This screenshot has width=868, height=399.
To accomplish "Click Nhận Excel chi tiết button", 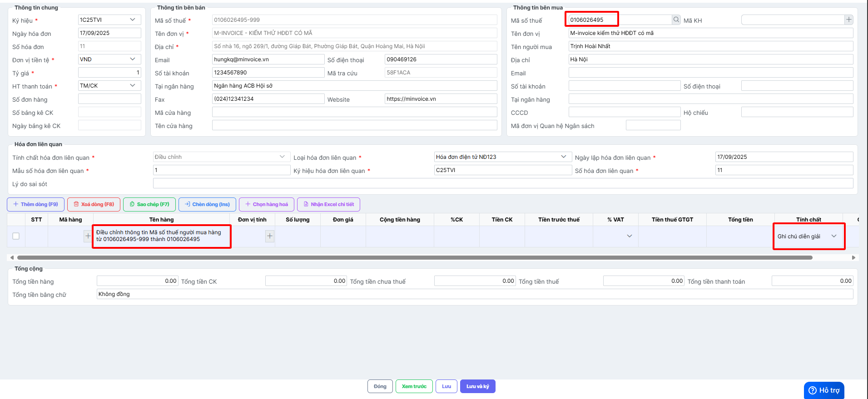I will 328,204.
